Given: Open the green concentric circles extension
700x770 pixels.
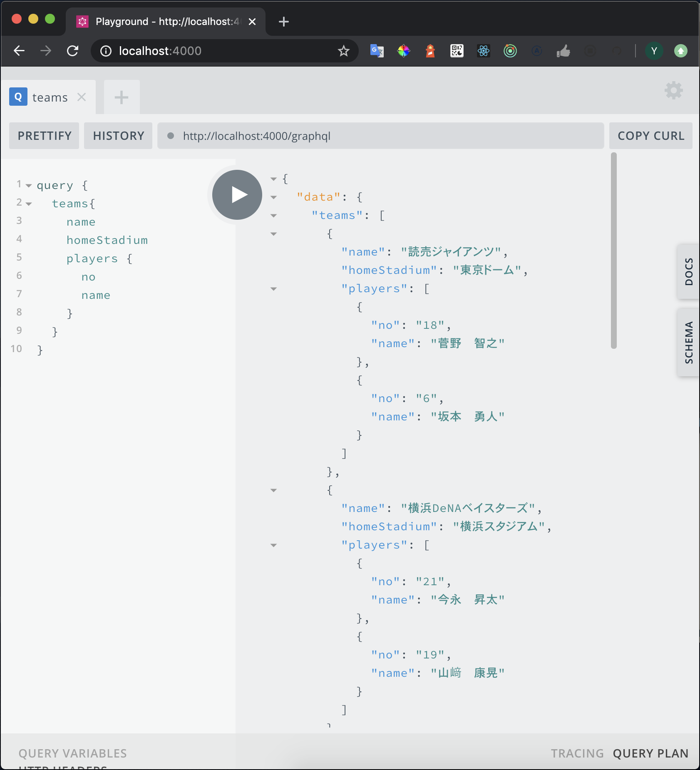Looking at the screenshot, I should pyautogui.click(x=510, y=51).
